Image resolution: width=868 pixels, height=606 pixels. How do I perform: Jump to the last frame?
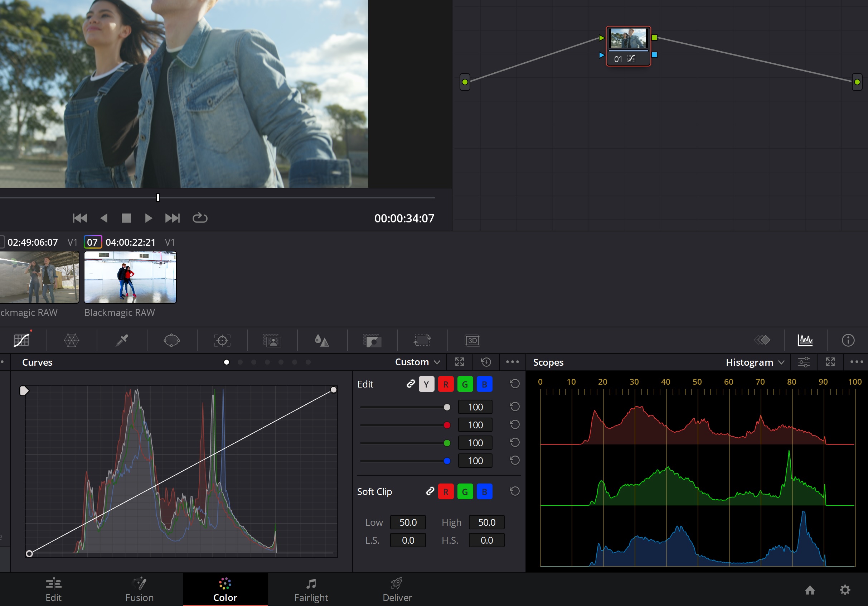pyautogui.click(x=173, y=218)
